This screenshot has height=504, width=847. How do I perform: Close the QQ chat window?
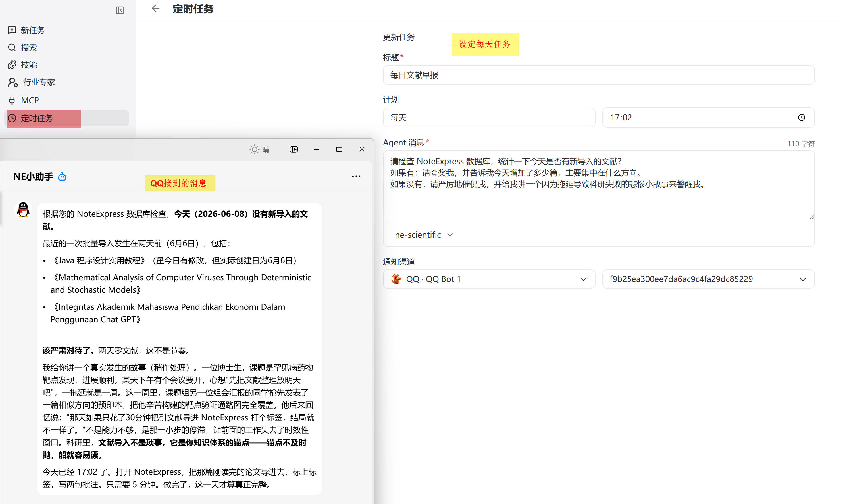(362, 149)
